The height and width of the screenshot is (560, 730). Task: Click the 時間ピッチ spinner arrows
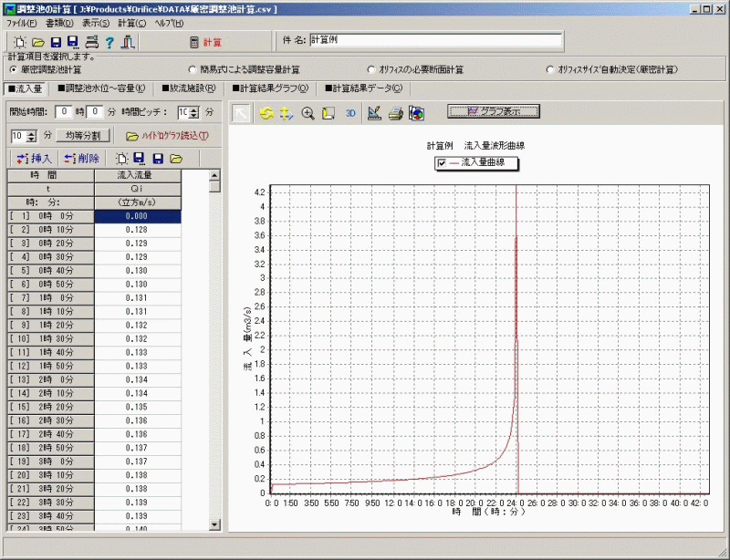click(x=194, y=112)
